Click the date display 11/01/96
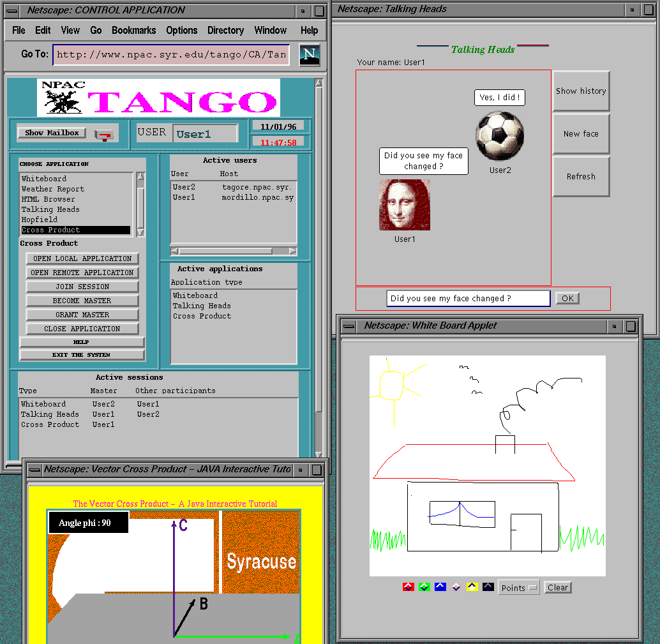Screen dimensions: 660x644 click(278, 127)
